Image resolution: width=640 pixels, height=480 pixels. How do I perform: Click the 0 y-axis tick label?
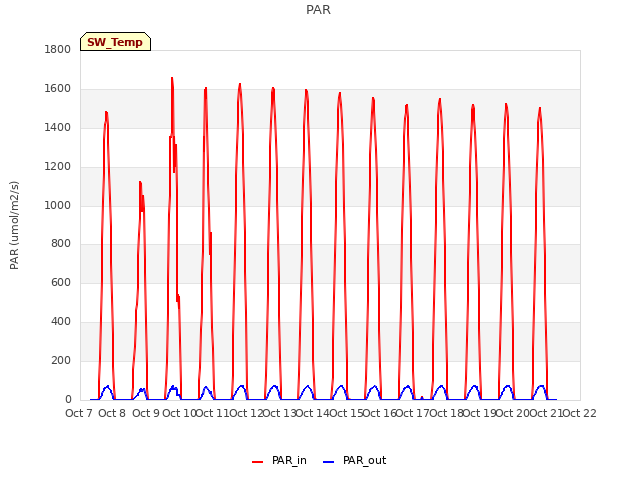click(x=68, y=399)
